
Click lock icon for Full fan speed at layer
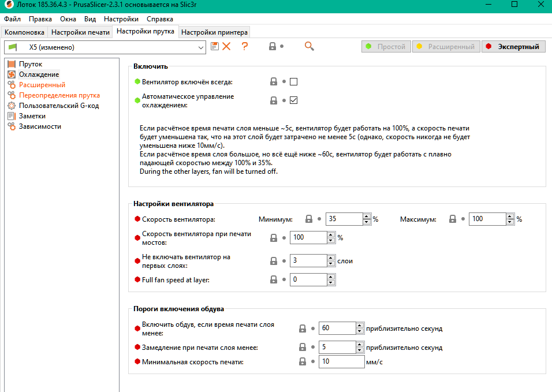coord(274,279)
